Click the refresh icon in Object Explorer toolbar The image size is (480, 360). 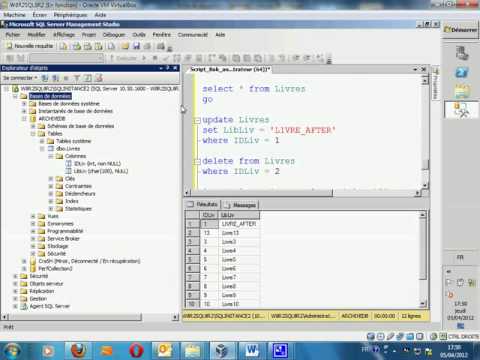point(88,78)
